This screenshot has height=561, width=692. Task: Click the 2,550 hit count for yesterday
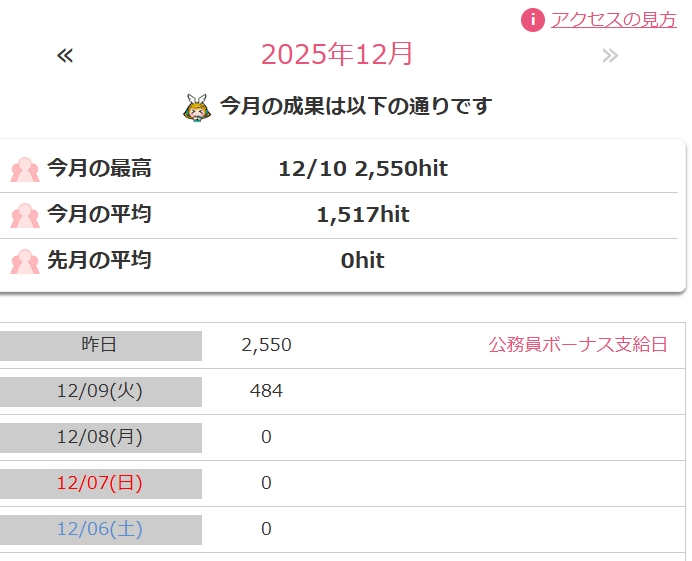(266, 345)
